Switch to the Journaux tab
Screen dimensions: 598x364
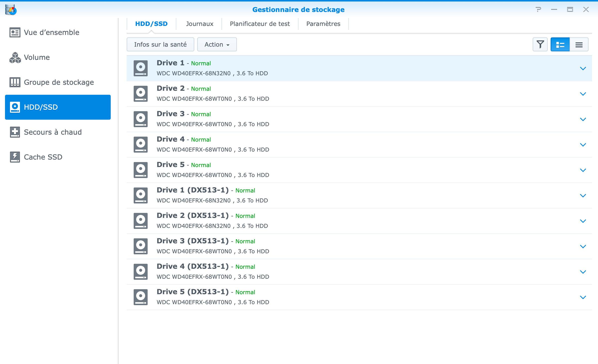click(x=199, y=24)
